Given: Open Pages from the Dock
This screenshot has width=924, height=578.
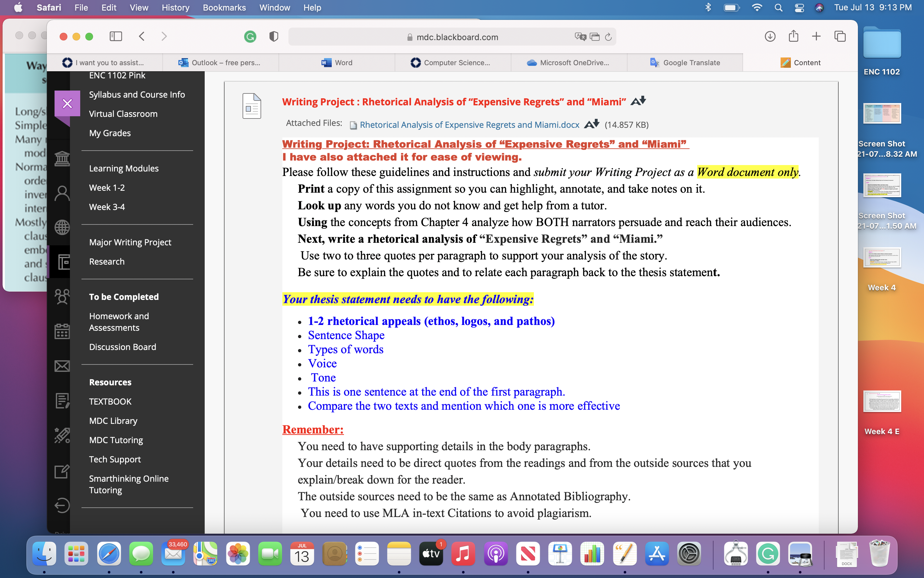Looking at the screenshot, I should coord(625,554).
